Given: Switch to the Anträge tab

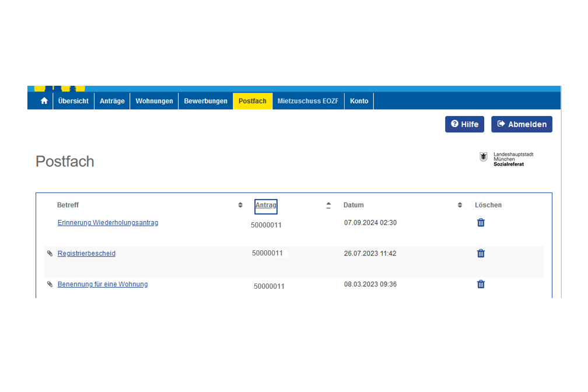Looking at the screenshot, I should coord(112,101).
